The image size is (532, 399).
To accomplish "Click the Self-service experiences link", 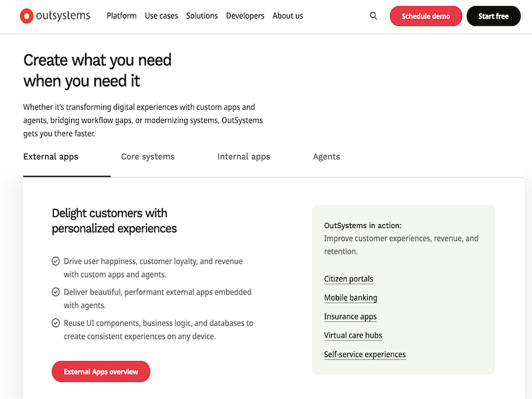I will [x=364, y=354].
